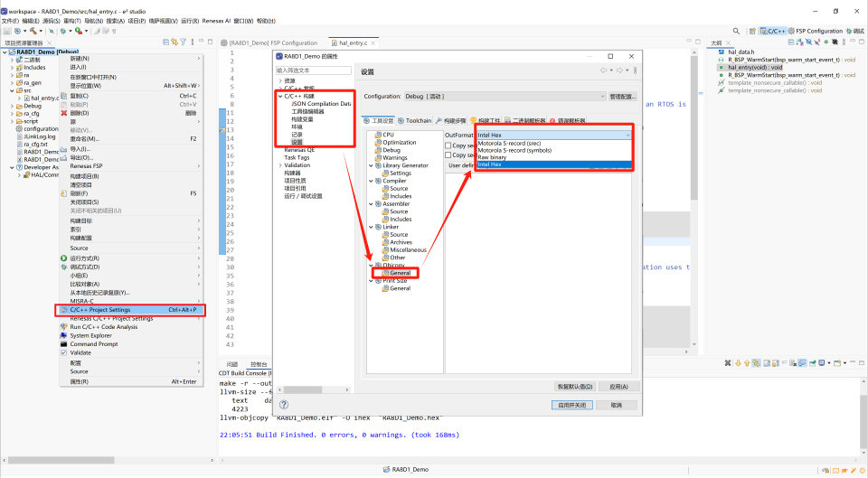
Task: Open the filter funnel in project explorer
Action: pos(183,42)
